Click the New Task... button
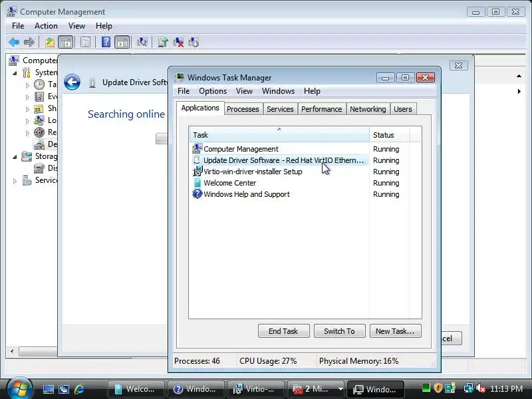The height and width of the screenshot is (399, 532). coord(395,331)
